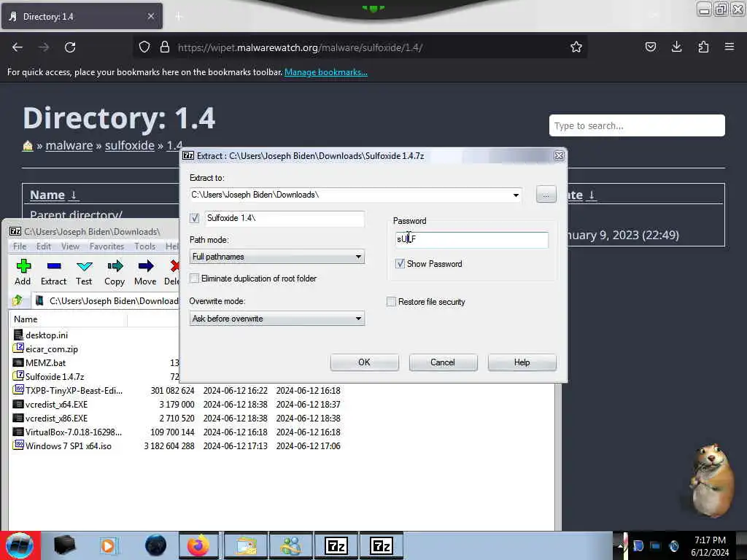
Task: Reload the Firefox page
Action: [x=70, y=47]
